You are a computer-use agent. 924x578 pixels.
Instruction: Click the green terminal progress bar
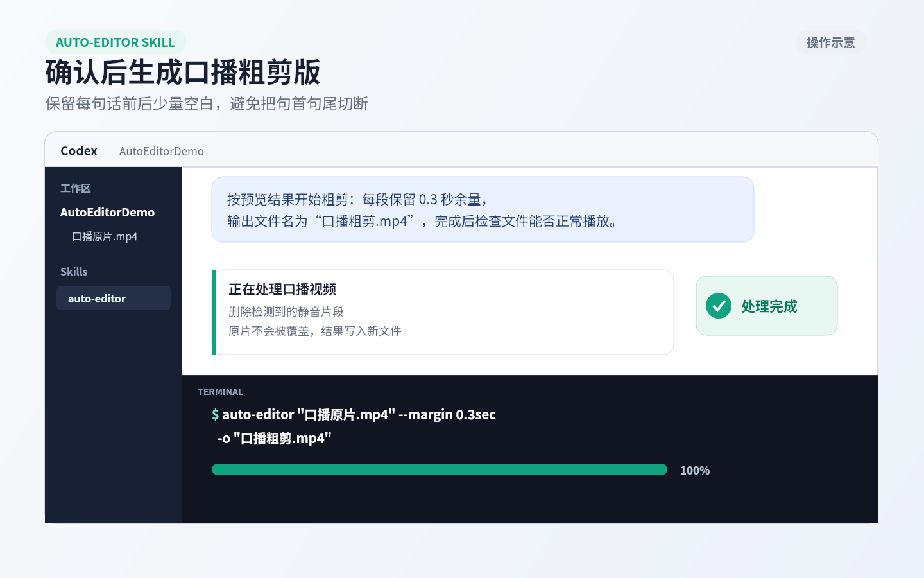point(440,469)
